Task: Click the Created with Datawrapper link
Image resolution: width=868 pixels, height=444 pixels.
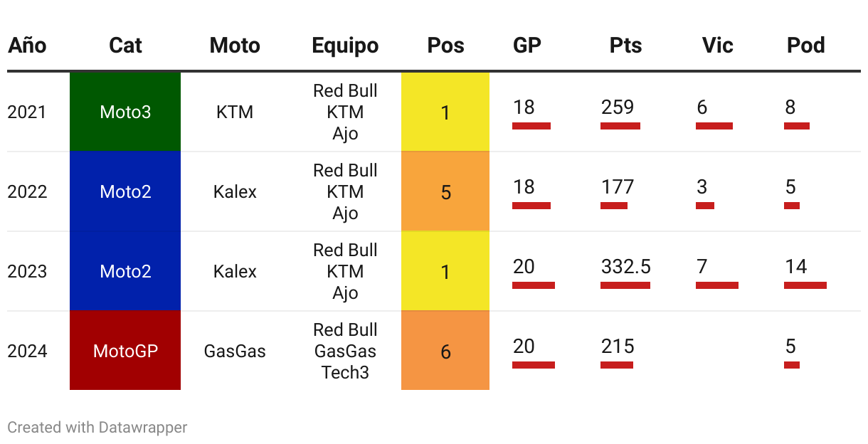Action: click(x=97, y=428)
